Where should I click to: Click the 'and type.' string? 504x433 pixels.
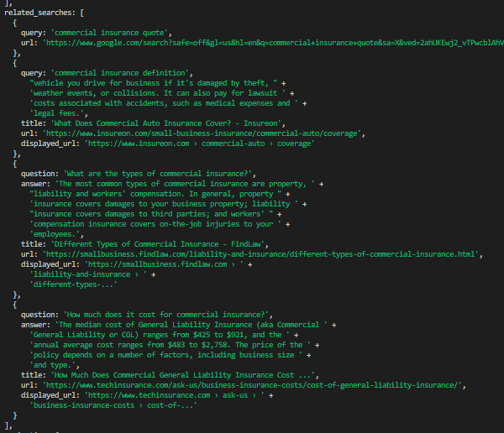point(53,365)
